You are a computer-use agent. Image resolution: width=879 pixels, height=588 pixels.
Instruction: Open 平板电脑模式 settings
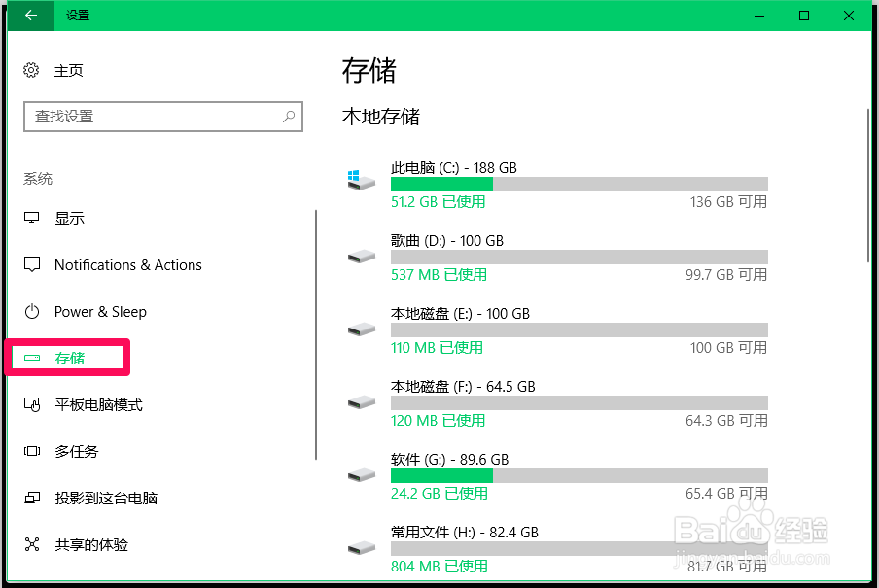click(x=98, y=404)
